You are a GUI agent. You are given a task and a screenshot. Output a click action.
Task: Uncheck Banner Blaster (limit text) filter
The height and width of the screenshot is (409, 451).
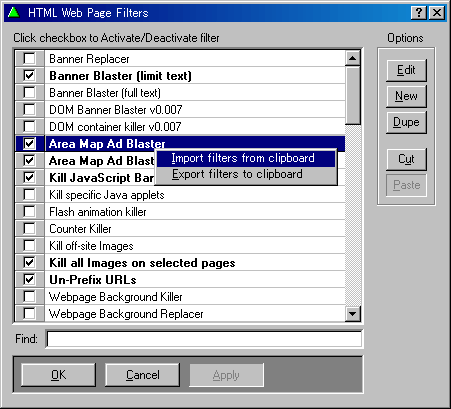point(29,76)
